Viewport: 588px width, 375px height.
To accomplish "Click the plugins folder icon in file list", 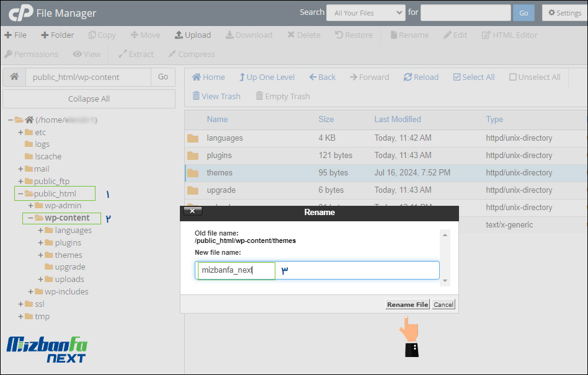I will click(x=193, y=156).
